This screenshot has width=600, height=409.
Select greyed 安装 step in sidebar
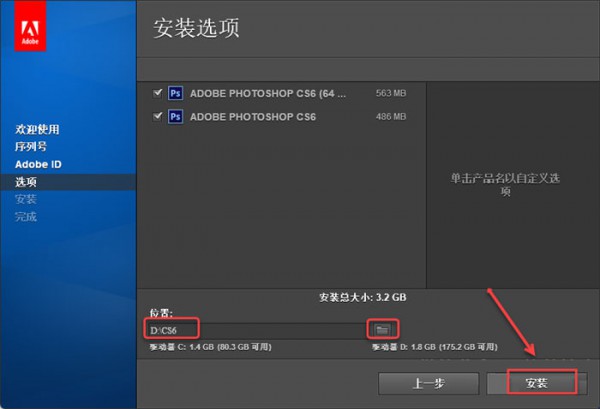pyautogui.click(x=26, y=199)
